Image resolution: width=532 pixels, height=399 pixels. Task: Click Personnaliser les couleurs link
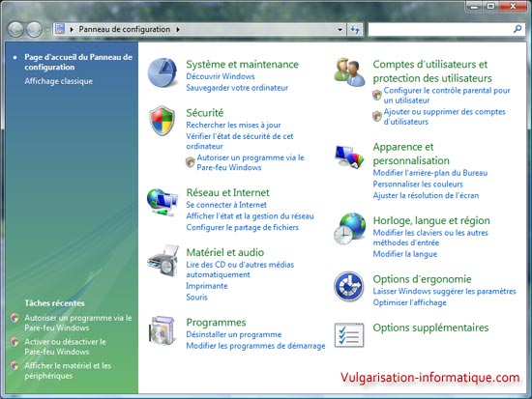[x=418, y=185]
